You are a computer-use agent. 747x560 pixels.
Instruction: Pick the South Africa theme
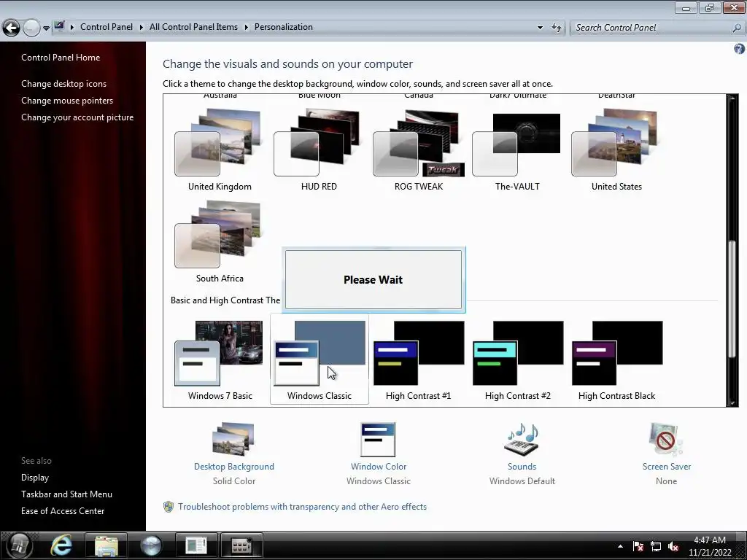[220, 241]
